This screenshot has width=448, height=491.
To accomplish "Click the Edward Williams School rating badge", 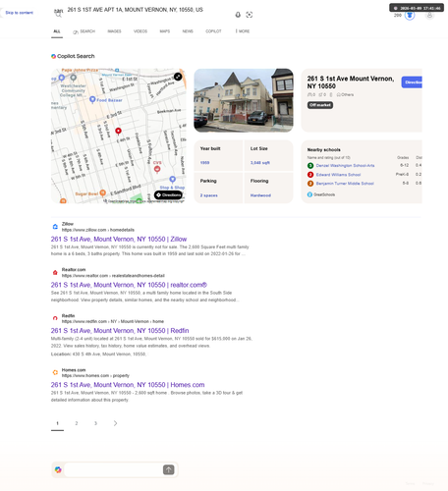I will [310, 175].
